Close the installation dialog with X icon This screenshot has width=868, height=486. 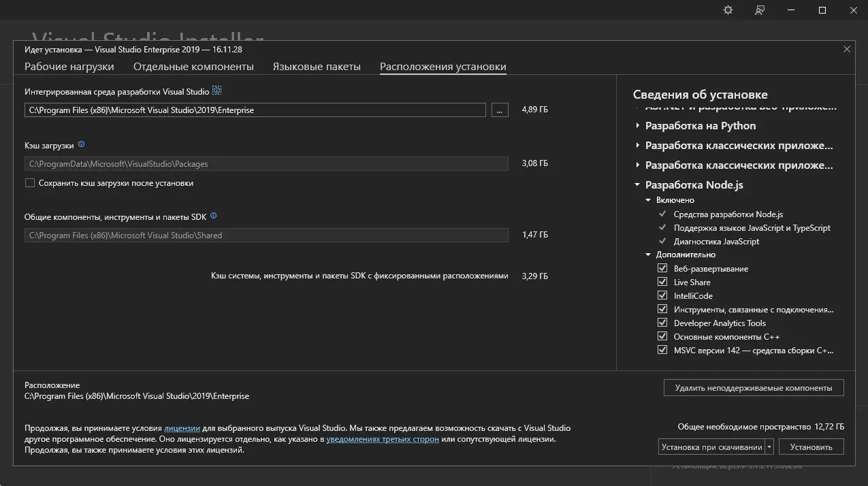click(x=847, y=49)
